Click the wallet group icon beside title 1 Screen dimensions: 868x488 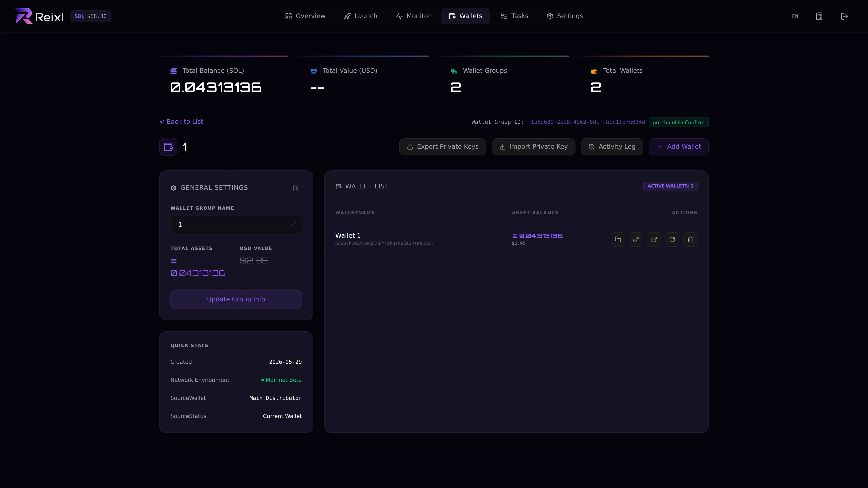coord(168,147)
